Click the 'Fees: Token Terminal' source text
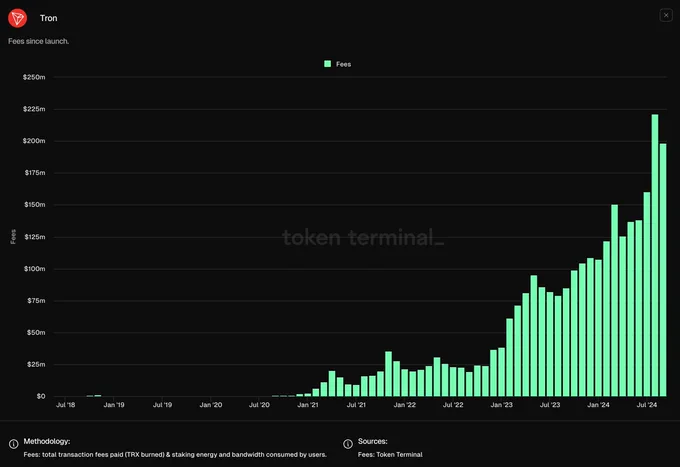 pyautogui.click(x=390, y=454)
